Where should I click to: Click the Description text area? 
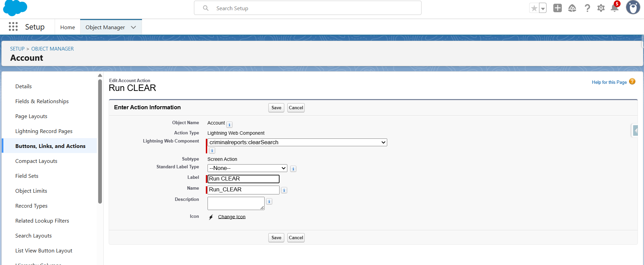pos(236,204)
